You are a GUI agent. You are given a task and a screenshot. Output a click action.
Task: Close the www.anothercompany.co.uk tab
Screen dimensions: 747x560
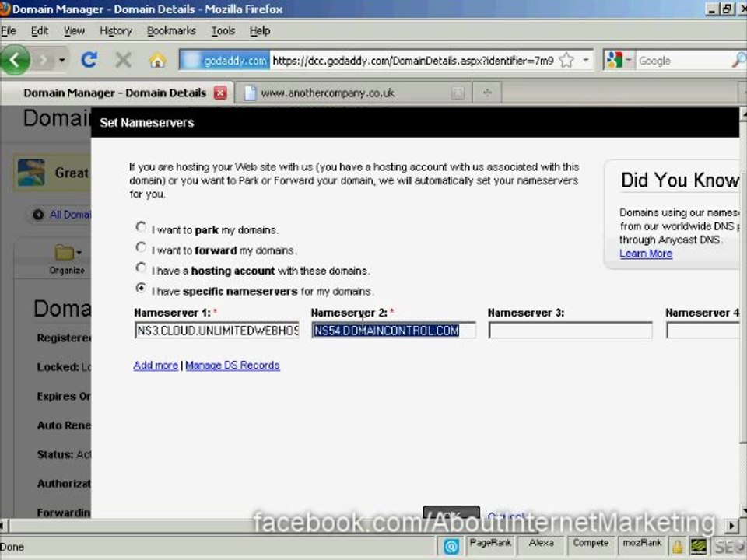tap(458, 93)
